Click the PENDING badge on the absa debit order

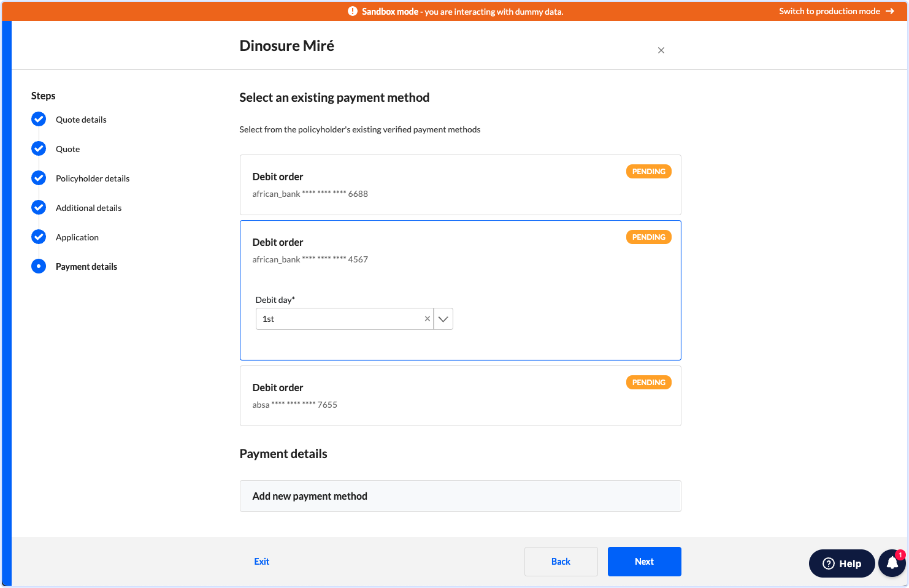point(648,382)
